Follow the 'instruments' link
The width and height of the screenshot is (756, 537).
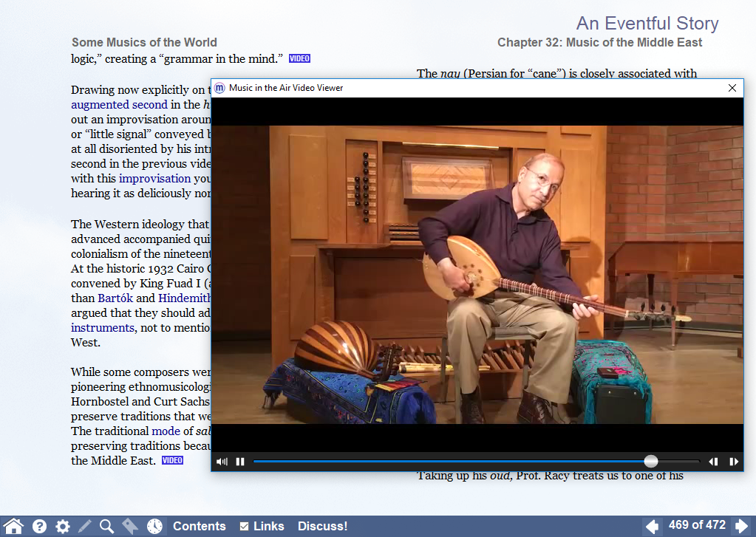103,328
